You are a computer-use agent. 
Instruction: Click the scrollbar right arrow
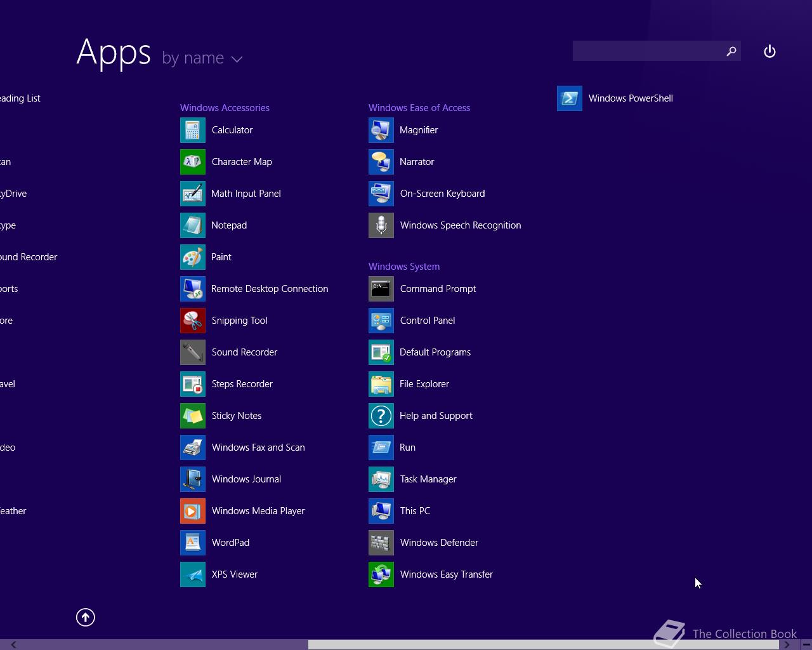pos(787,645)
